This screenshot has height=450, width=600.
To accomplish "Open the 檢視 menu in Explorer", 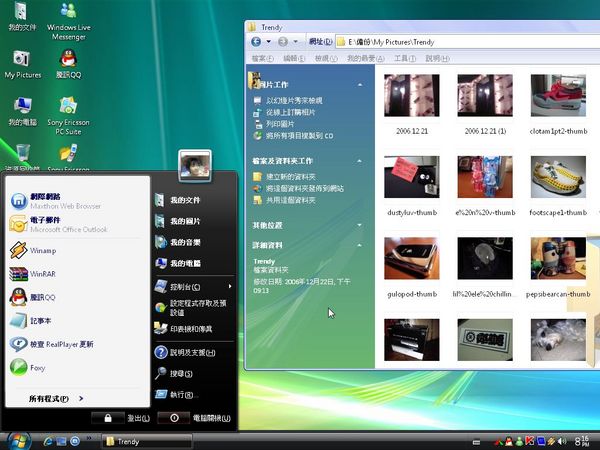I will pyautogui.click(x=326, y=59).
